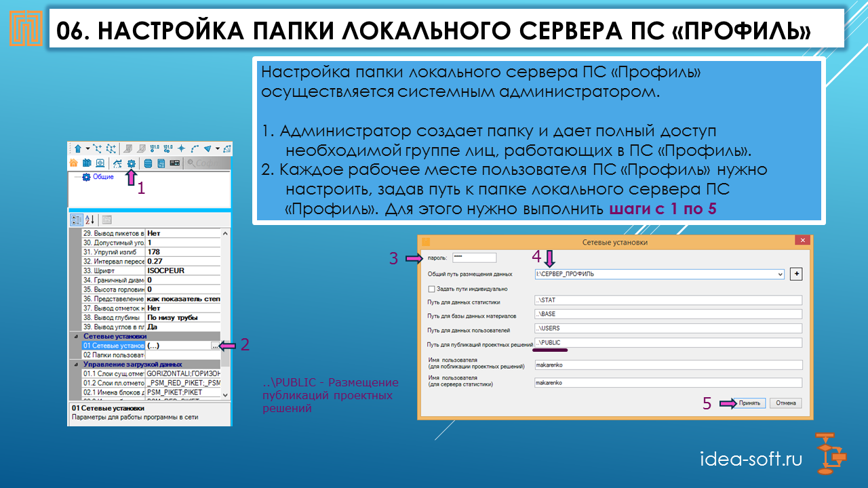Select the Общие tree node
Viewport: 868px width, 488px height.
(x=103, y=177)
